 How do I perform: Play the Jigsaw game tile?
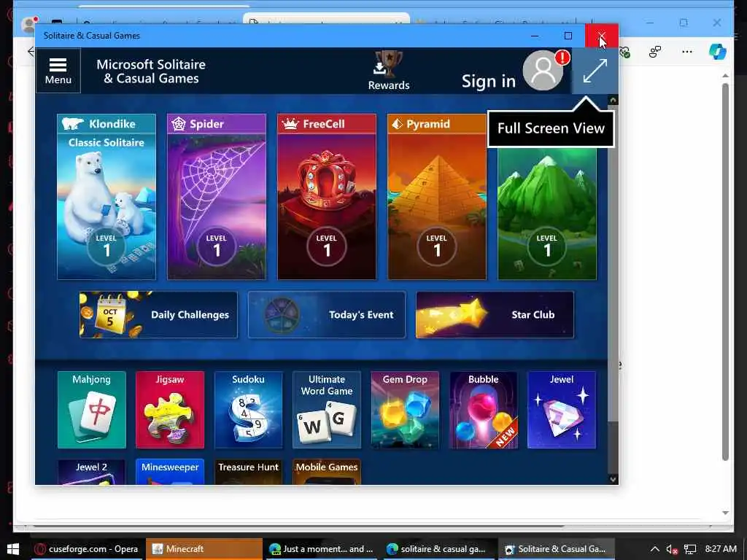[170, 410]
